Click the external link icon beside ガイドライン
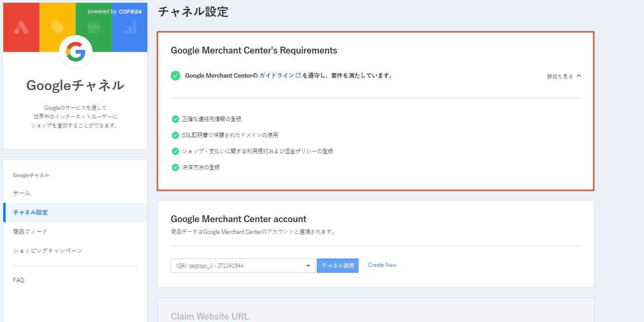Screen dimensions: 644x322 point(298,75)
